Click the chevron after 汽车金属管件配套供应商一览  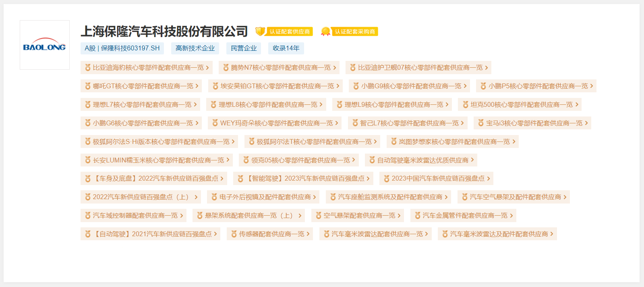point(511,215)
